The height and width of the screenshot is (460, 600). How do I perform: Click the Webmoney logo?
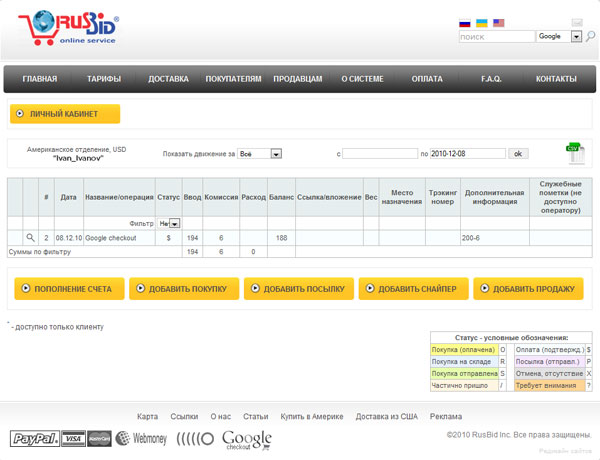pyautogui.click(x=141, y=439)
